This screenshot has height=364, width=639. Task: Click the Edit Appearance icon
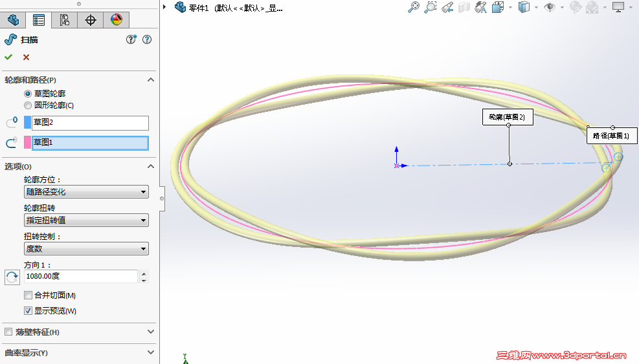coord(576,7)
